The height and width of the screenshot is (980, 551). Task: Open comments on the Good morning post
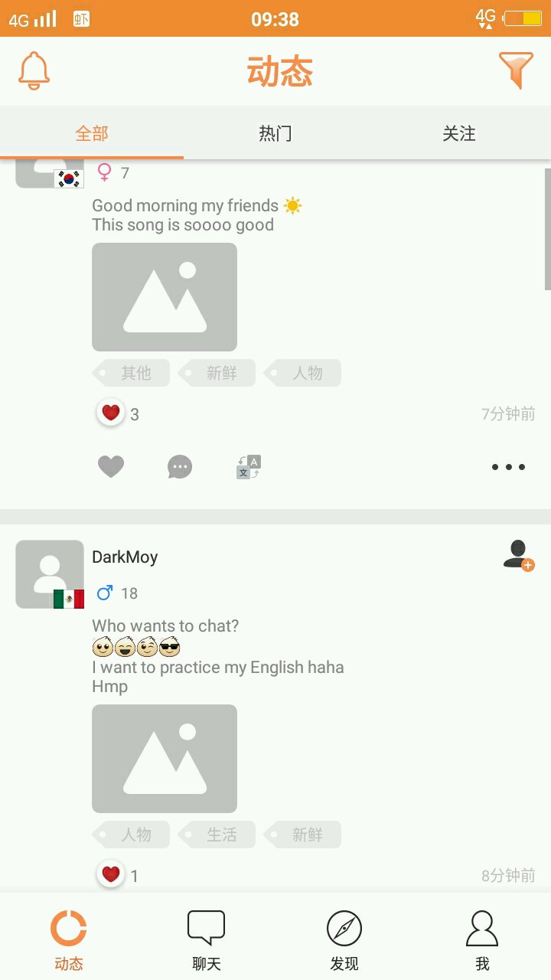tap(180, 466)
